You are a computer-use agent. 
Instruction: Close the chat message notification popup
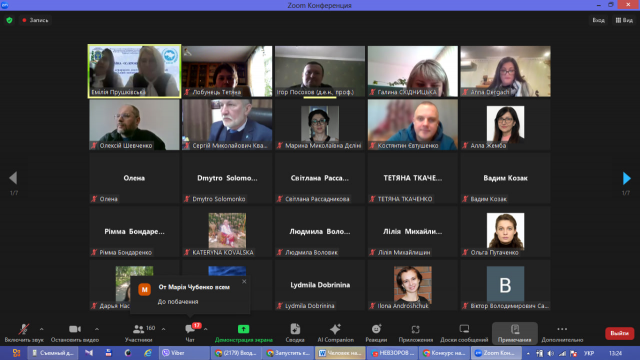click(x=244, y=281)
